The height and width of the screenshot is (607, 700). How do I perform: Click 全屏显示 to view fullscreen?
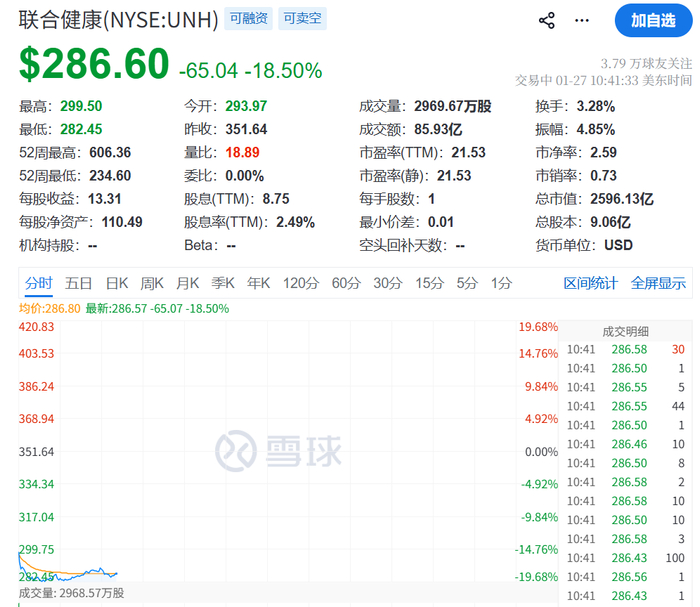click(658, 283)
